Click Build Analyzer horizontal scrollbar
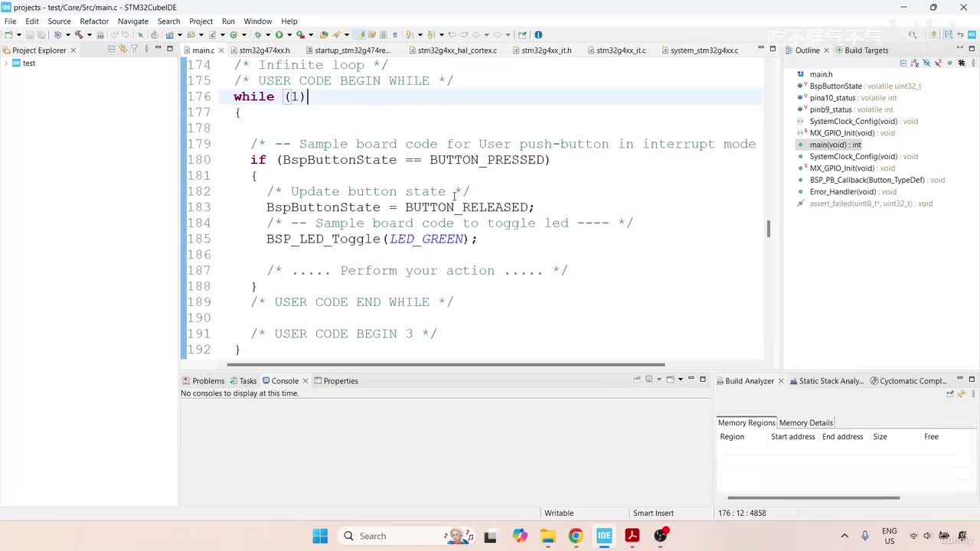980x551 pixels. [814, 497]
